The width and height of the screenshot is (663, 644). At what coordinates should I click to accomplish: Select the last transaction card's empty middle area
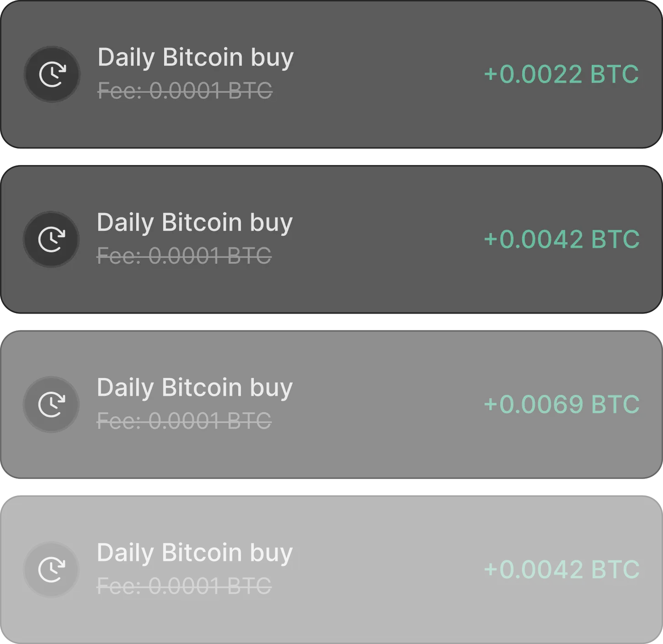click(389, 569)
